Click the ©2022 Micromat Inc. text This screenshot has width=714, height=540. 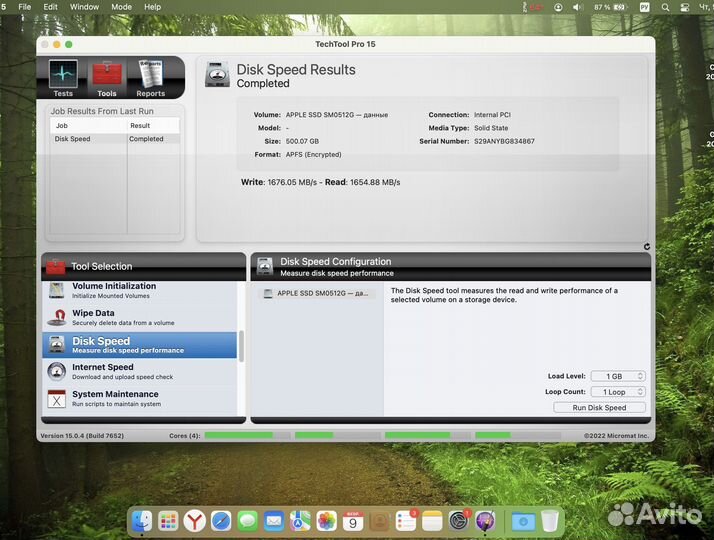(616, 436)
